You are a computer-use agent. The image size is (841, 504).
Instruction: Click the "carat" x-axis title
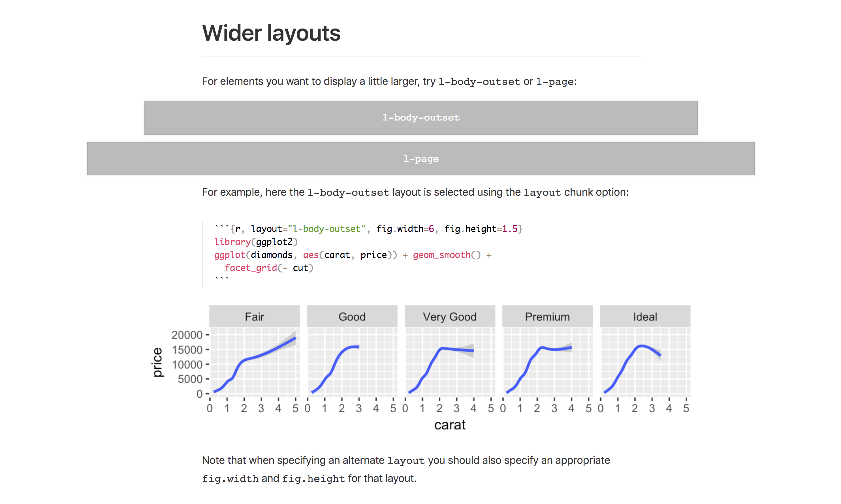pos(449,425)
